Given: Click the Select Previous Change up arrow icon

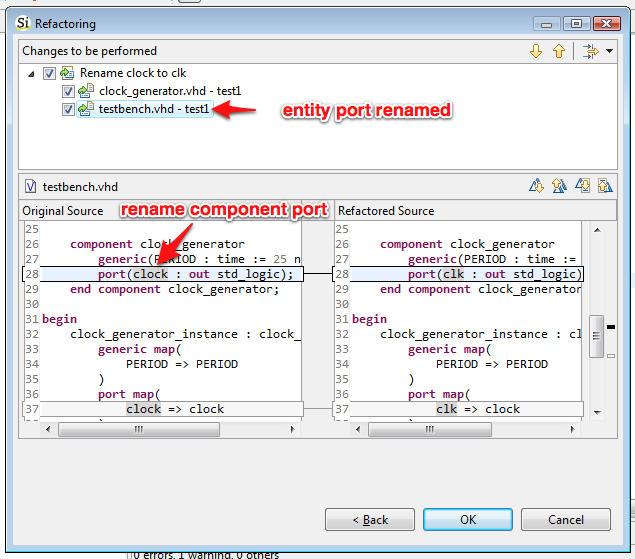Looking at the screenshot, I should tap(559, 51).
